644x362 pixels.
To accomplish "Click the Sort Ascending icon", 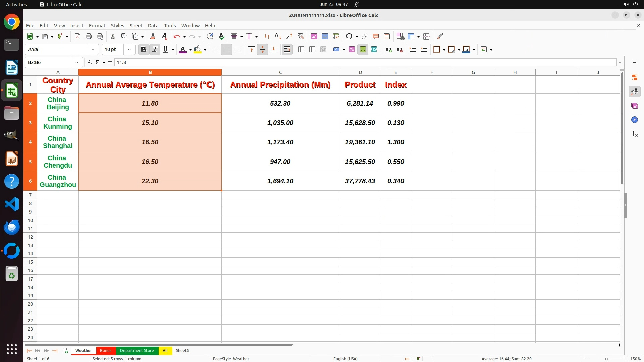I will (x=278, y=36).
